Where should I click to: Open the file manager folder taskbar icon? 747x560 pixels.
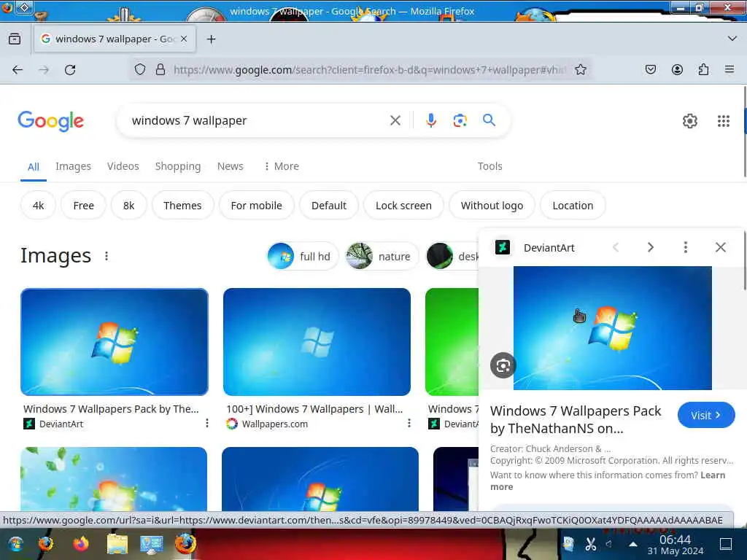click(x=117, y=543)
